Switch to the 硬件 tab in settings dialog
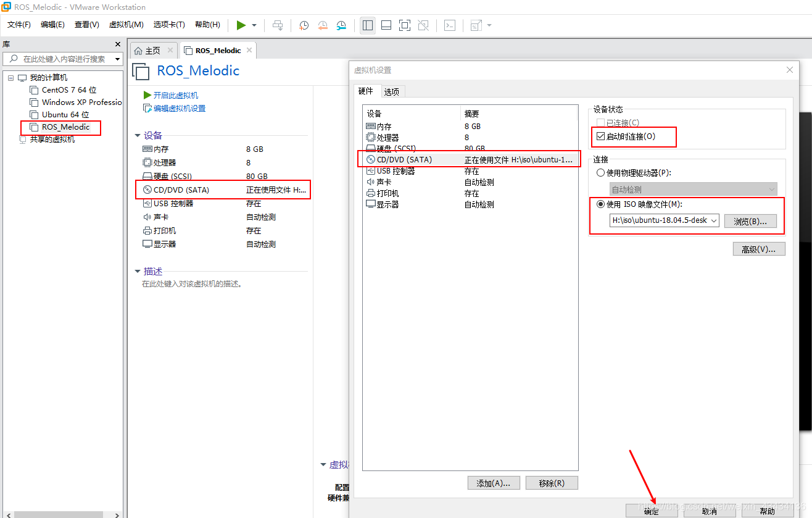 tap(366, 91)
